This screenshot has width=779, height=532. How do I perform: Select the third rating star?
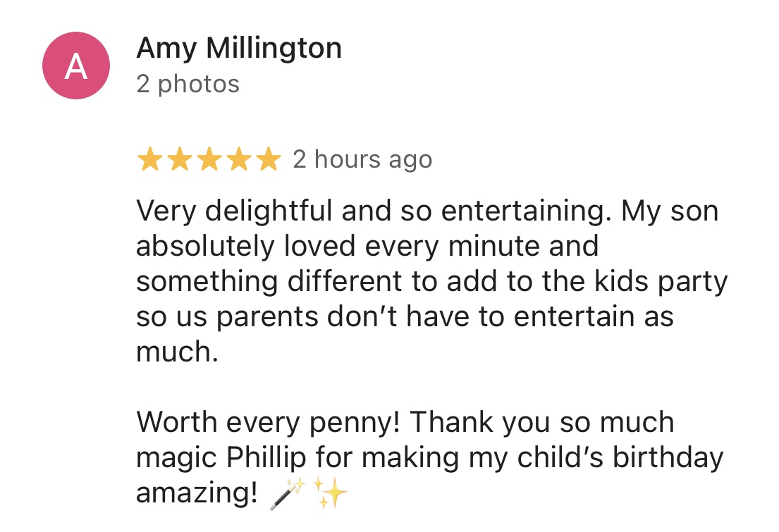coord(209,160)
